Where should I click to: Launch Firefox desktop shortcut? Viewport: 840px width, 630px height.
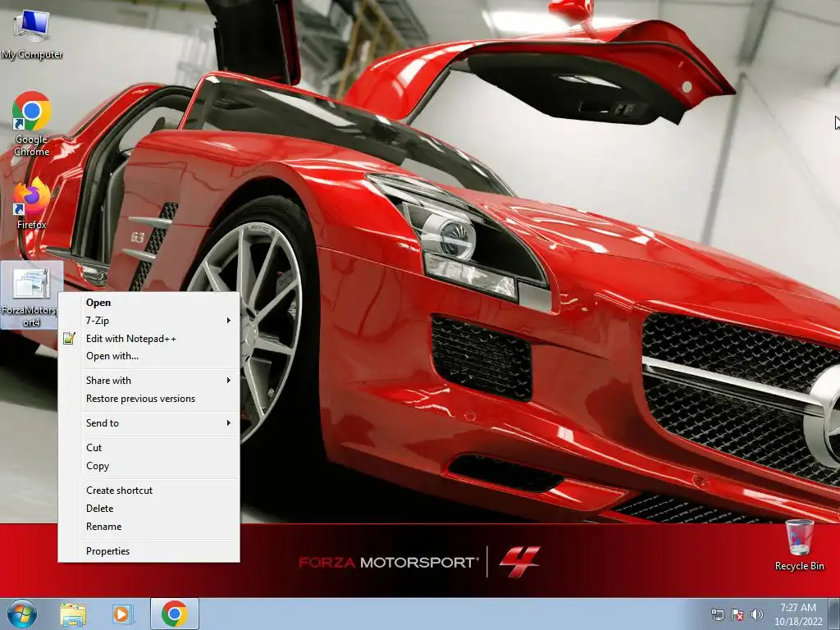point(32,203)
